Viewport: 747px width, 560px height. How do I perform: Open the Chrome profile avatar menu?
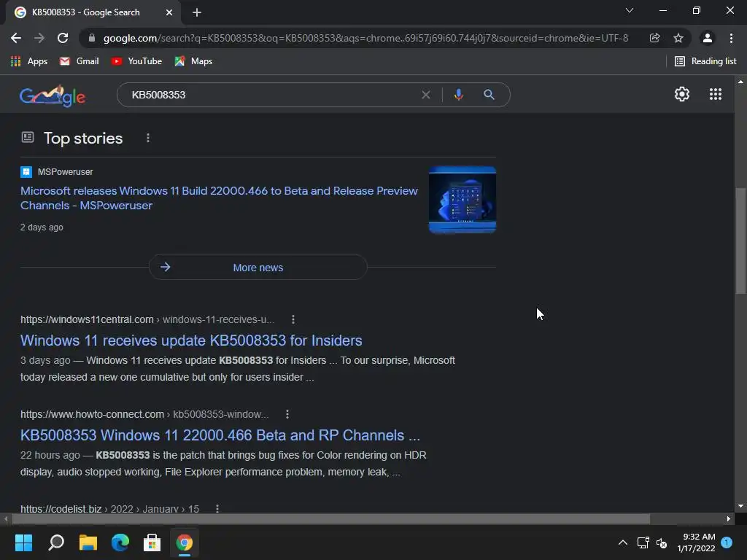pyautogui.click(x=708, y=38)
